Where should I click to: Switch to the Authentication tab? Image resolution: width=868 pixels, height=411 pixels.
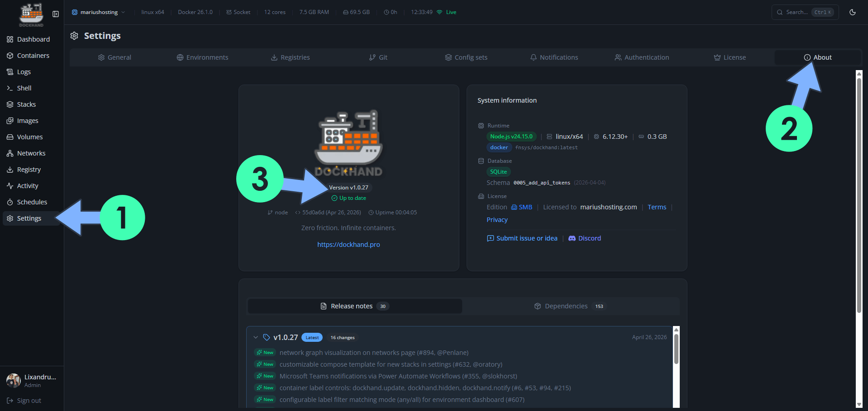click(642, 57)
